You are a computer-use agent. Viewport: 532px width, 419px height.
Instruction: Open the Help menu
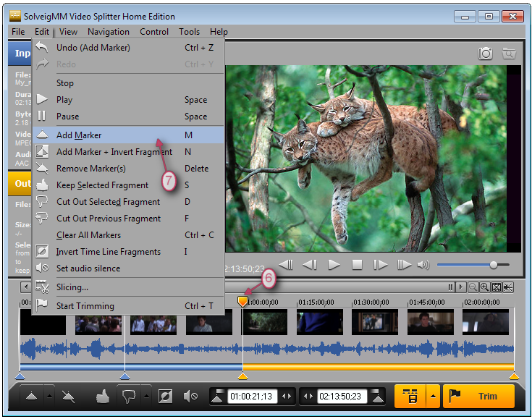coord(219,32)
